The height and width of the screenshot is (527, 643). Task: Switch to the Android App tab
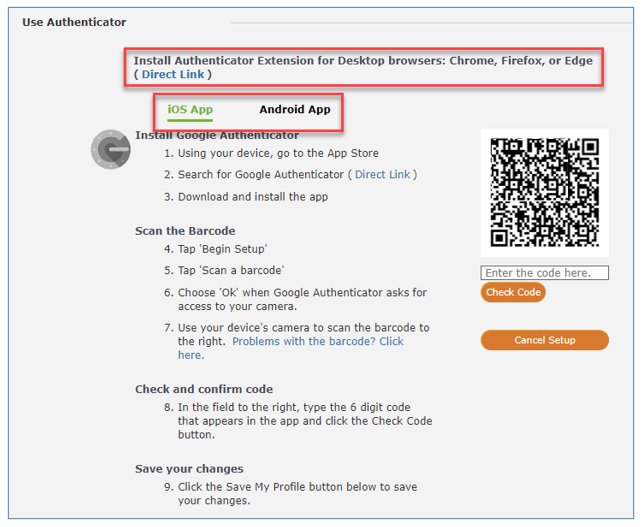295,110
